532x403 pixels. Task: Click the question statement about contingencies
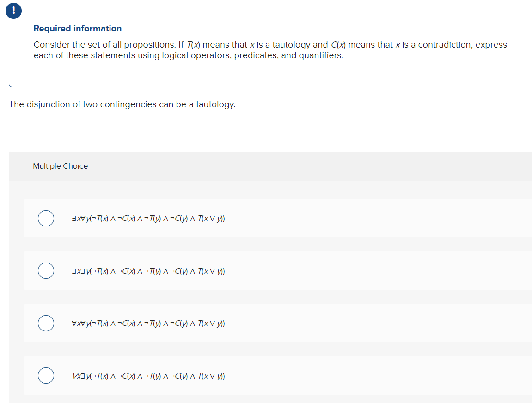point(122,104)
